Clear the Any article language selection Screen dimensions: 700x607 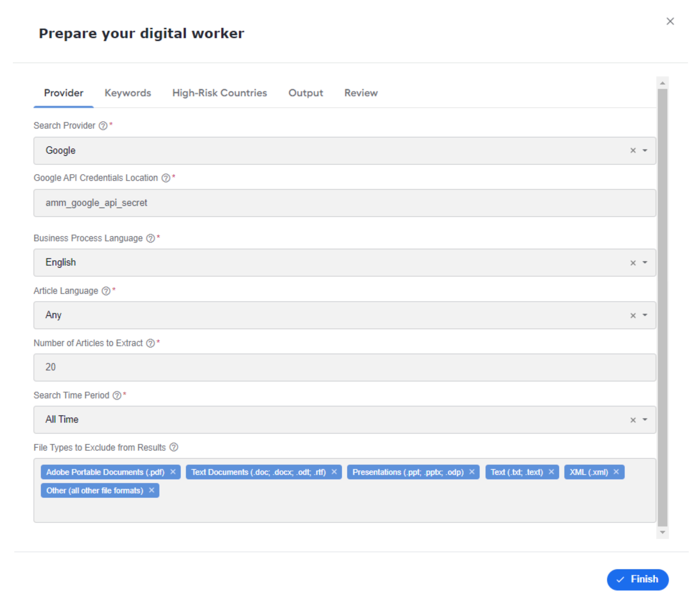(633, 315)
